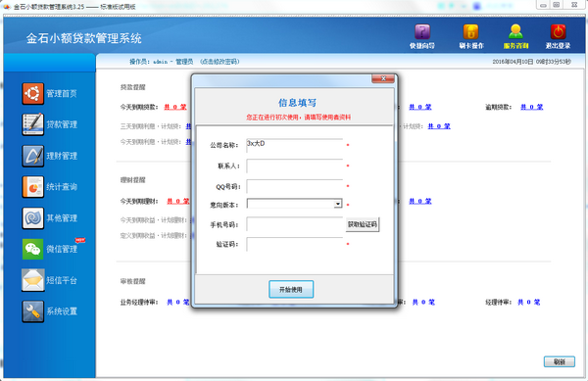Open the 统计查询 chart icon

[x=32, y=186]
